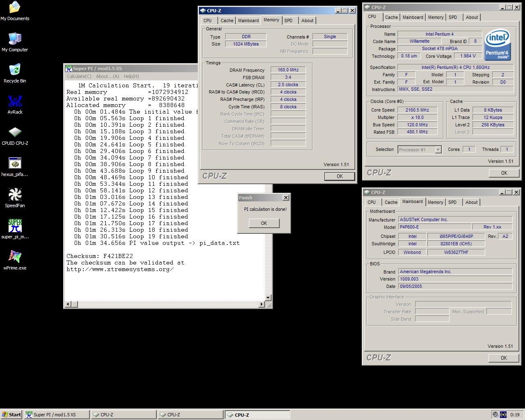
Task: Click the taskbar clock showing 0:19
Action: (x=515, y=415)
